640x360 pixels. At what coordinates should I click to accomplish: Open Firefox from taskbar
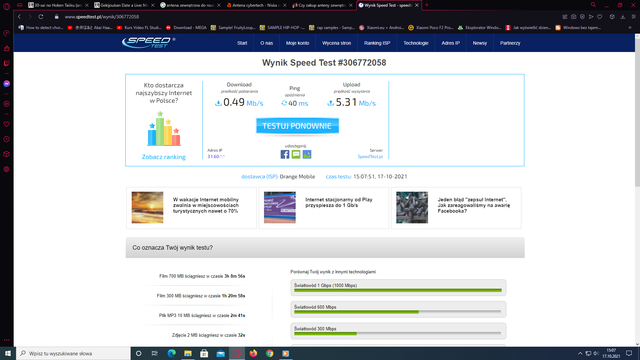[x=253, y=353]
